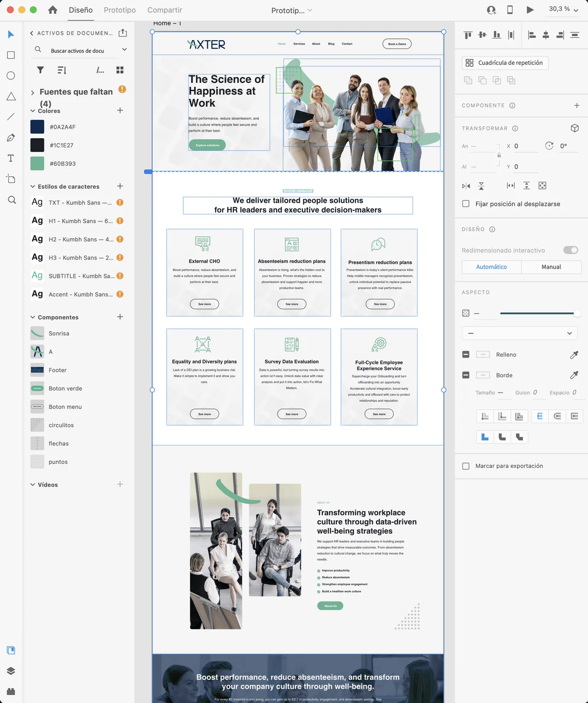The height and width of the screenshot is (703, 588).
Task: Add a new character style
Action: coord(120,186)
